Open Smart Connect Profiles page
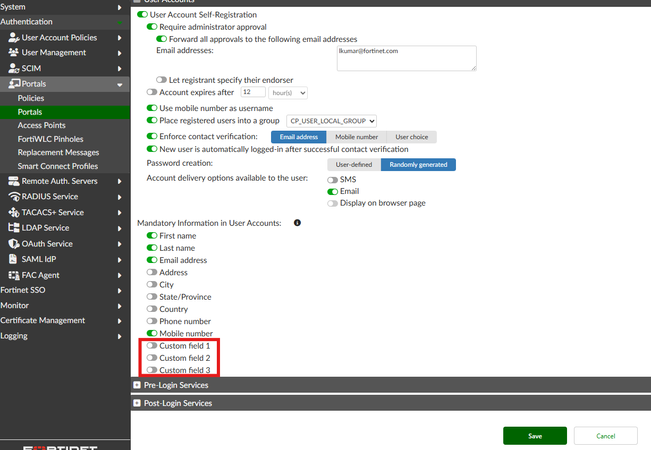The height and width of the screenshot is (450, 651). click(x=58, y=166)
